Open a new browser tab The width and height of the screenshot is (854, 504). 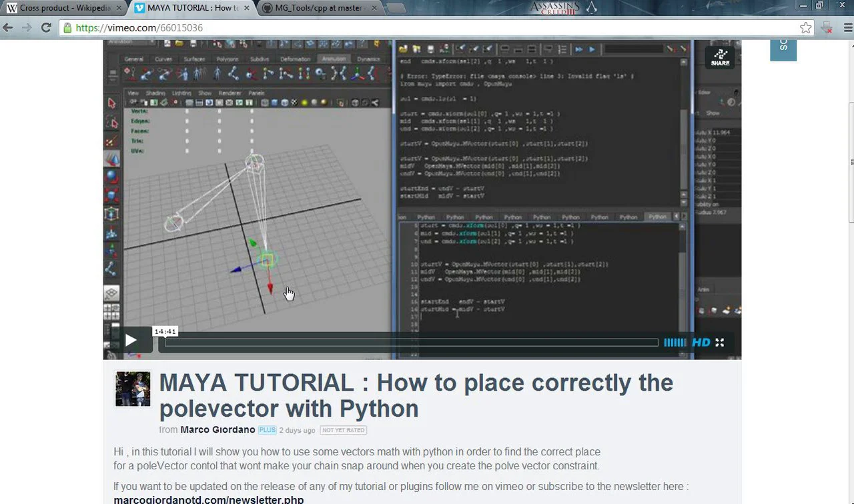(396, 9)
